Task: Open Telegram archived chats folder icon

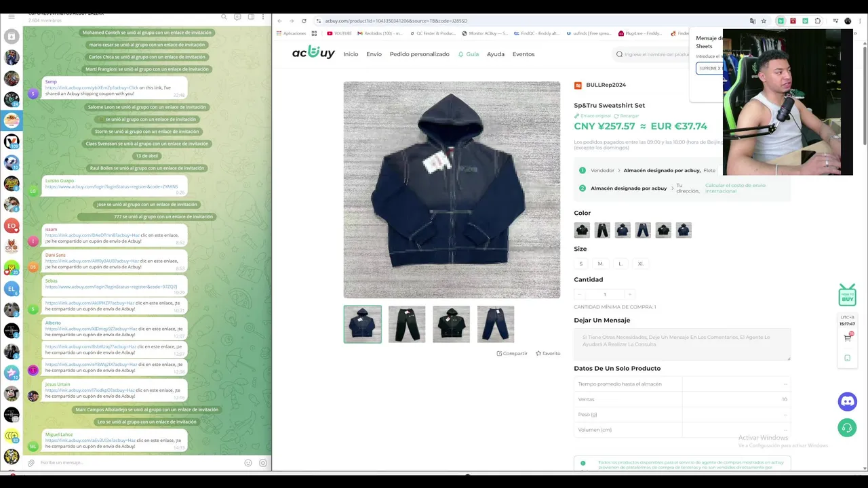Action: pos(12,36)
